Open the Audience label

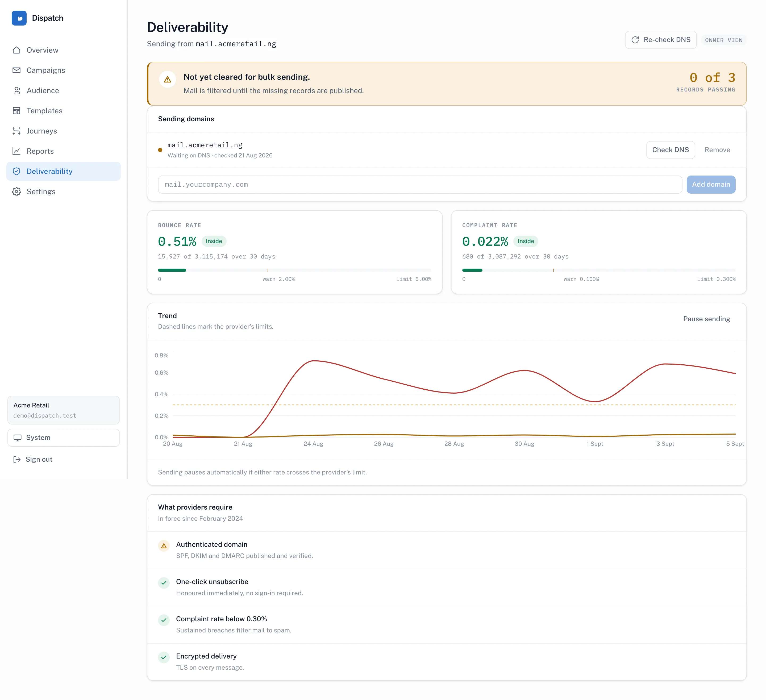43,90
